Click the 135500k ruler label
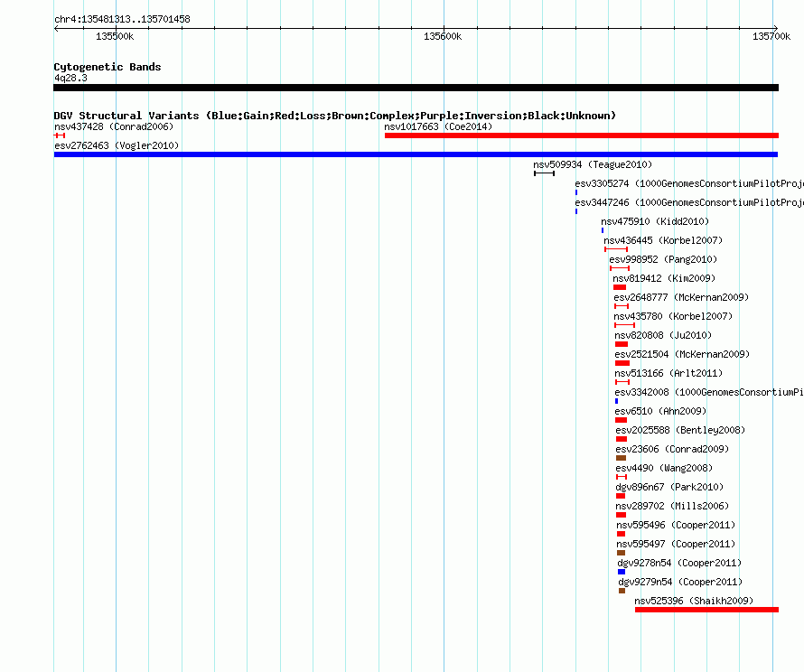Screen dimensions: 804x672 point(115,36)
